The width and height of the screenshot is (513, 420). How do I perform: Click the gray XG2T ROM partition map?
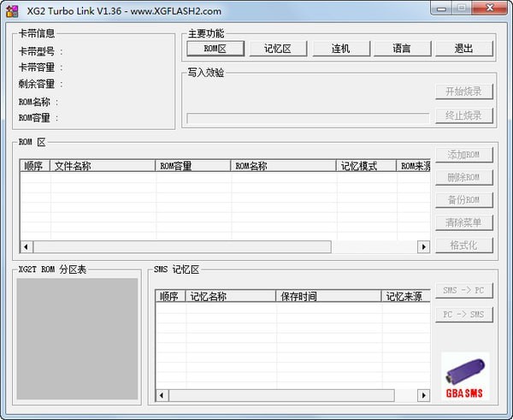click(77, 338)
